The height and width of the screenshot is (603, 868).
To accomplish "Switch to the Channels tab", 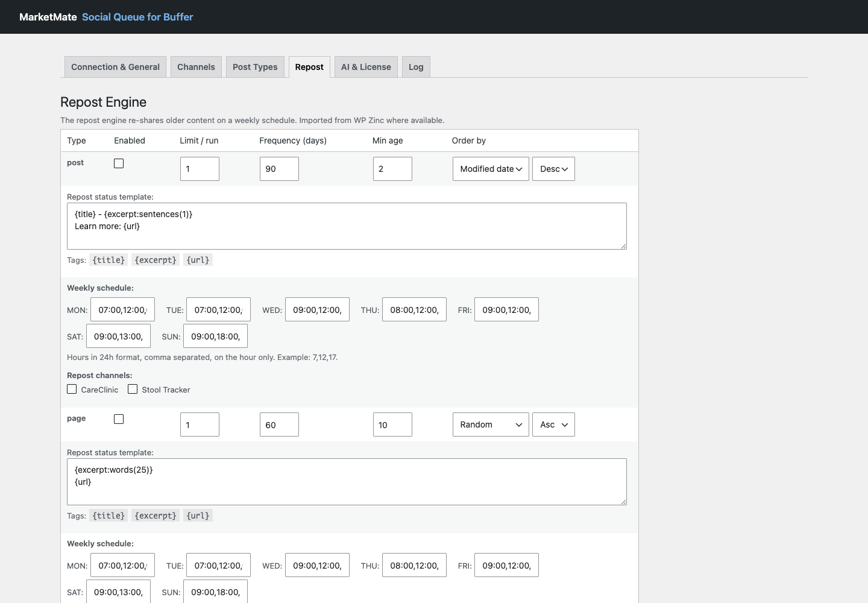I will pos(196,67).
